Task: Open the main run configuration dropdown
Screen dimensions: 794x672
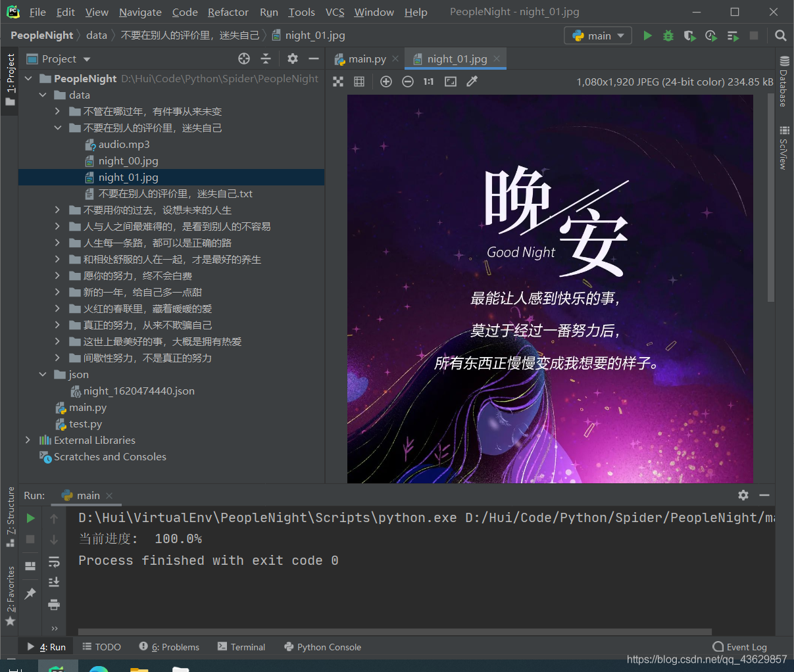Action: click(598, 36)
